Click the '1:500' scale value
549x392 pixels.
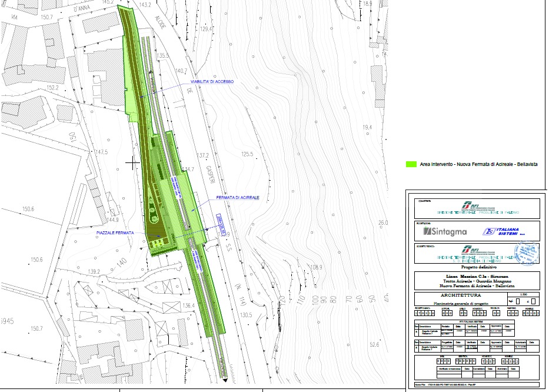tap(524, 295)
